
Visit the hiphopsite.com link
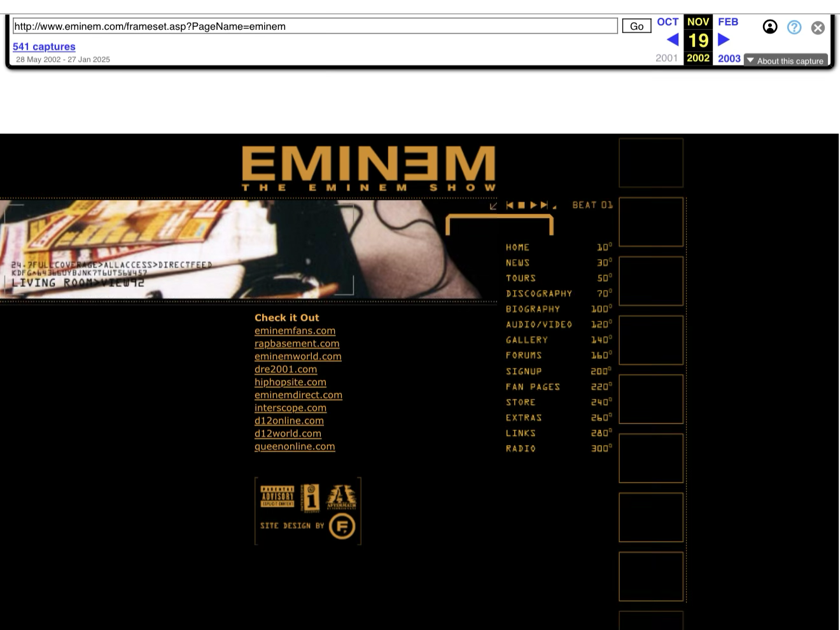coord(290,382)
